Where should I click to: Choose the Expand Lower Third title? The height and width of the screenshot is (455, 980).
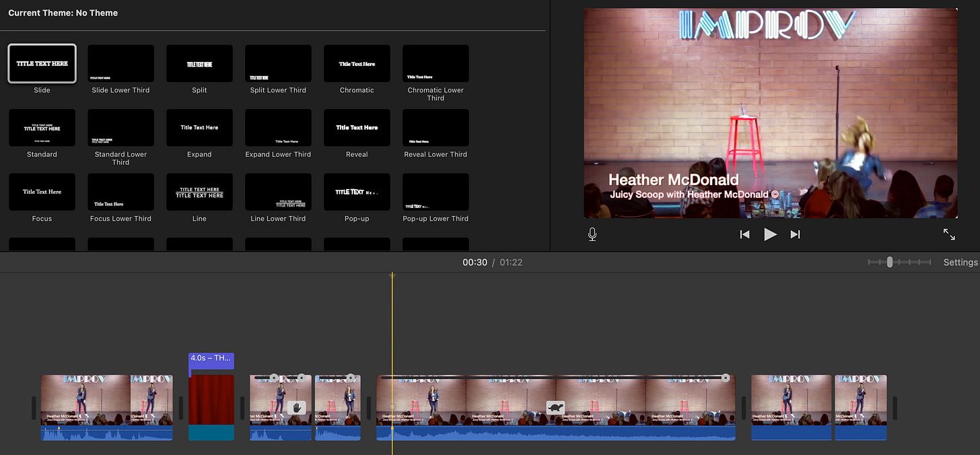278,128
